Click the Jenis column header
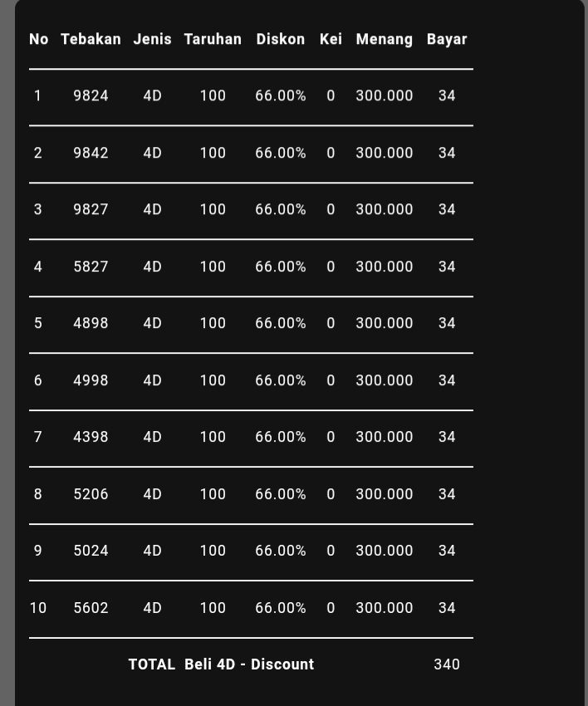This screenshot has height=706, width=588. click(152, 39)
